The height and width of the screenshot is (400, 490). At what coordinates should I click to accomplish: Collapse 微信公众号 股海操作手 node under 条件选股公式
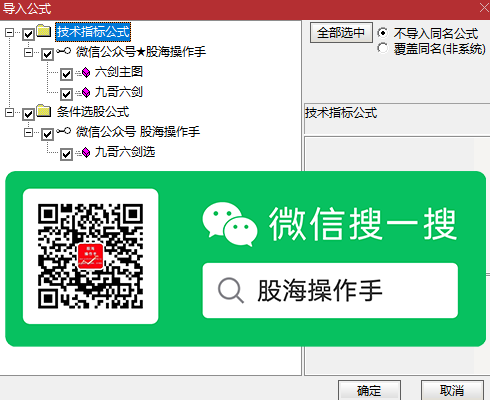[x=28, y=133]
